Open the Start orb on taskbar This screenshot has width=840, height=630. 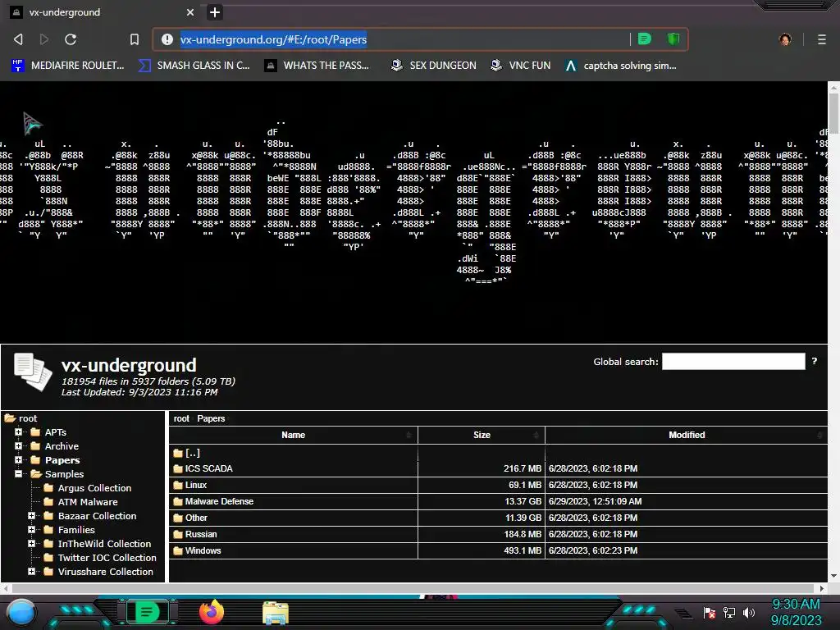(21, 612)
